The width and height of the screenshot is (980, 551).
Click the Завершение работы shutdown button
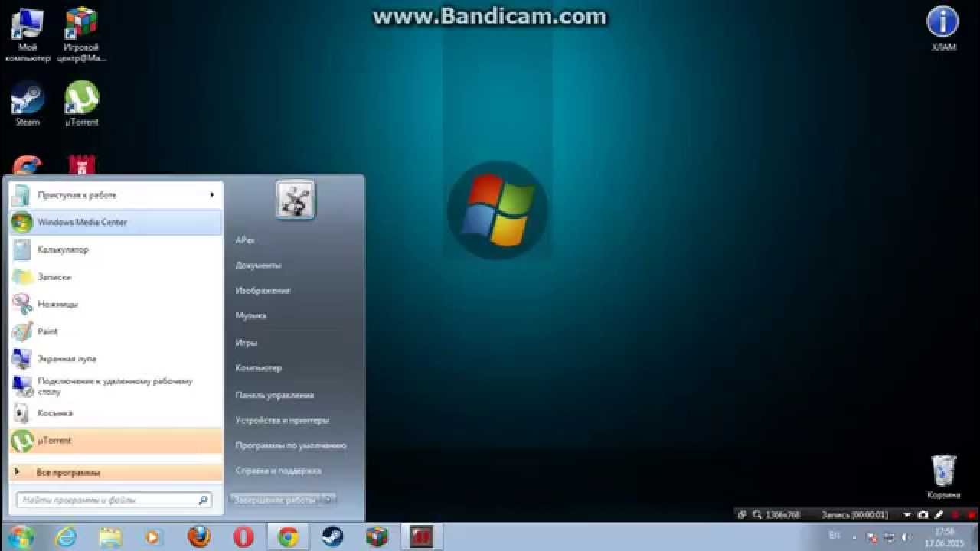274,500
